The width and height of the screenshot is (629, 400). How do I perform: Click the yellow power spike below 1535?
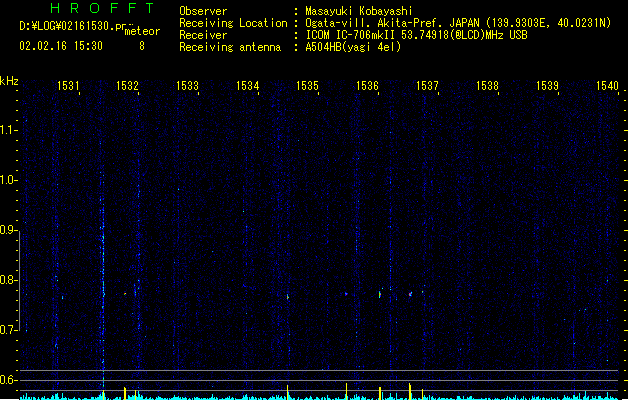tap(287, 392)
